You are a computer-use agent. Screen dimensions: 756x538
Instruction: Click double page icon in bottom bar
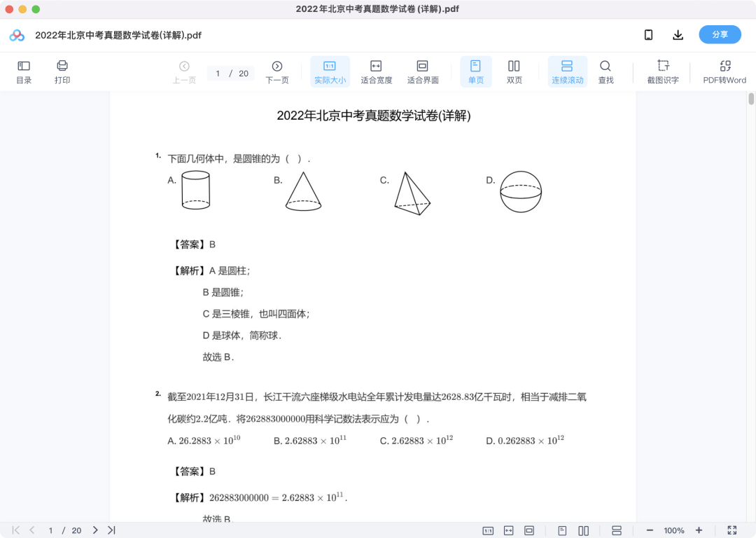click(583, 531)
